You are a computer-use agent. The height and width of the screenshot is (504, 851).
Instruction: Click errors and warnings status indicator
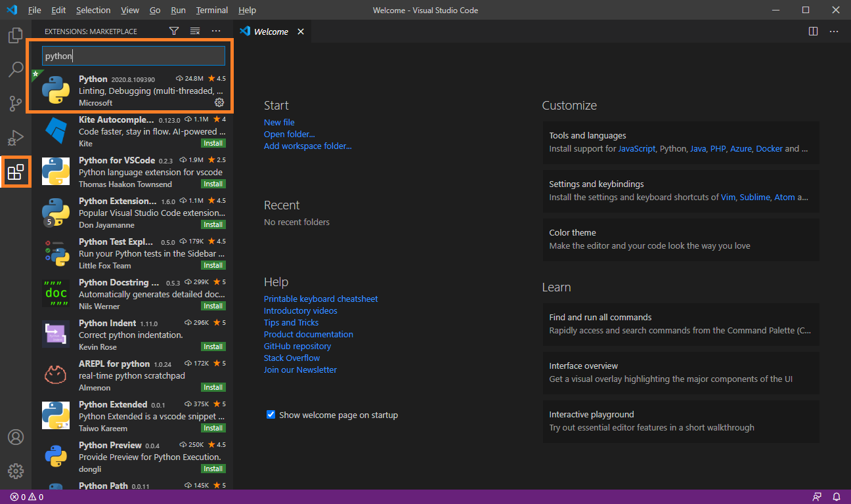pos(27,497)
